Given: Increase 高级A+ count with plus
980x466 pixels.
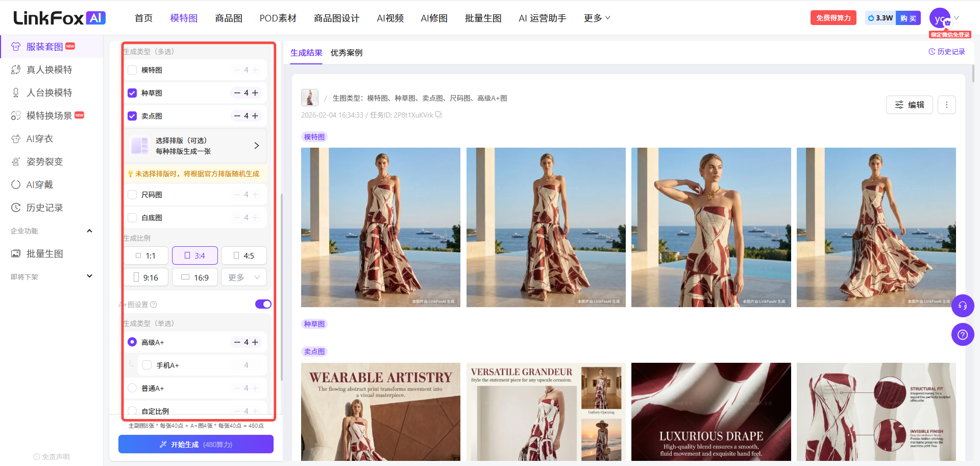Looking at the screenshot, I should [x=255, y=342].
